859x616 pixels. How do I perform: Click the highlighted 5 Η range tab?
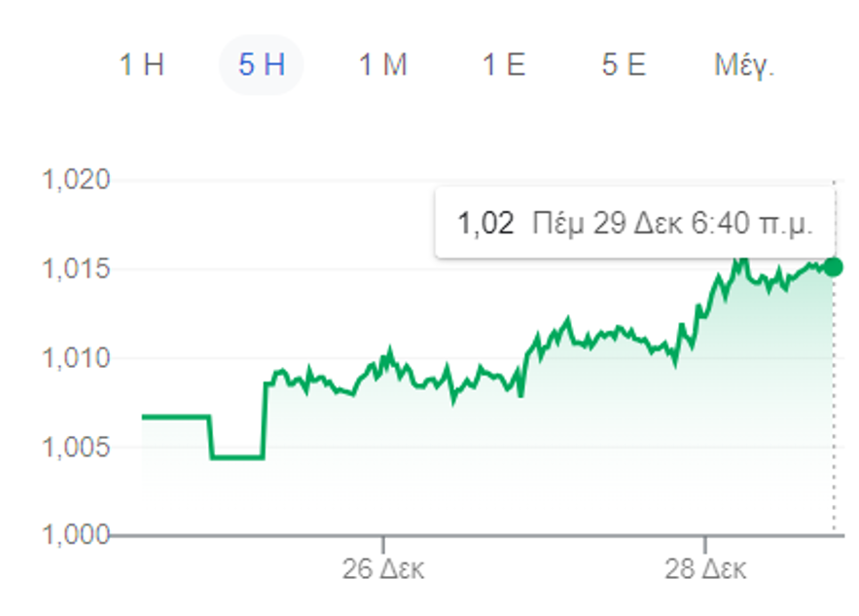(261, 66)
